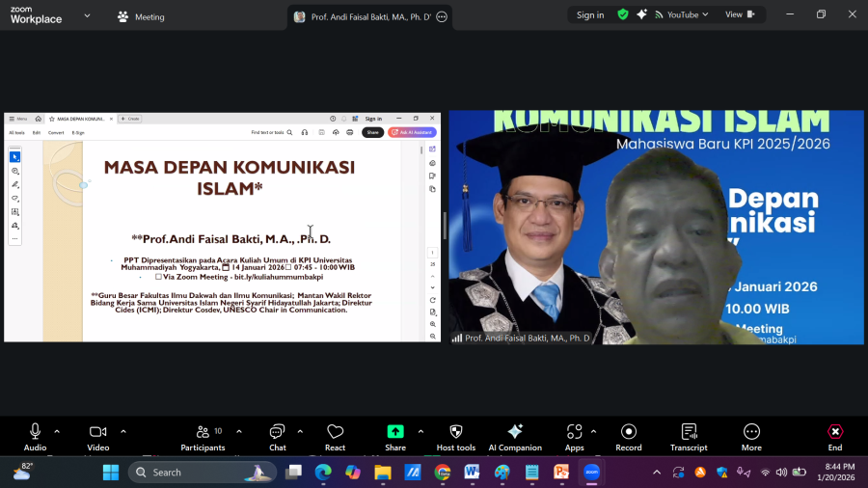
Task: Open audio options caret next to Audio
Action: click(57, 431)
